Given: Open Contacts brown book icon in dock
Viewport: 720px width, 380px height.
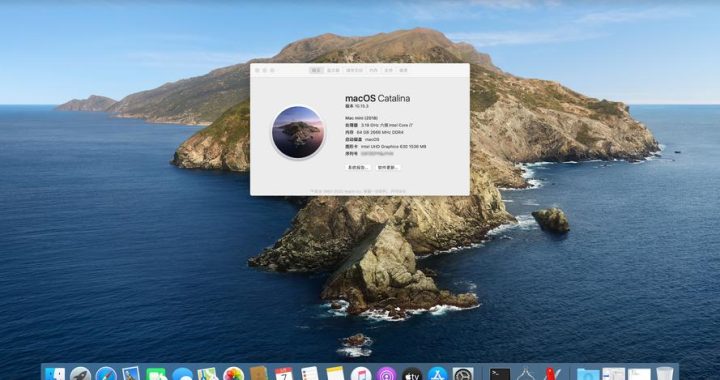Looking at the screenshot, I should tap(259, 374).
